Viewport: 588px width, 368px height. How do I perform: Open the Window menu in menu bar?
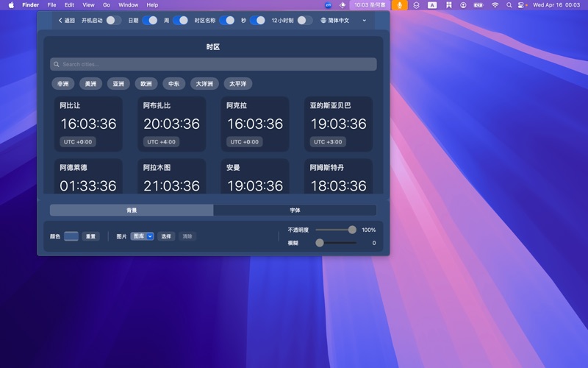[x=128, y=5]
